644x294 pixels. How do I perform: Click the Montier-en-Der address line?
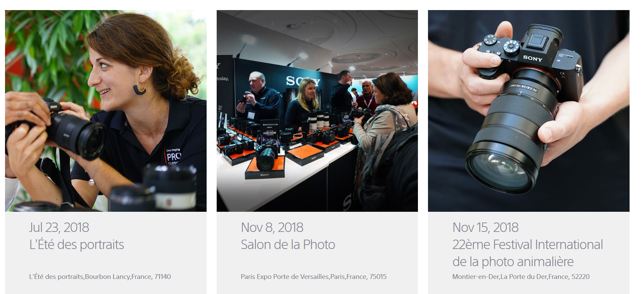[521, 277]
